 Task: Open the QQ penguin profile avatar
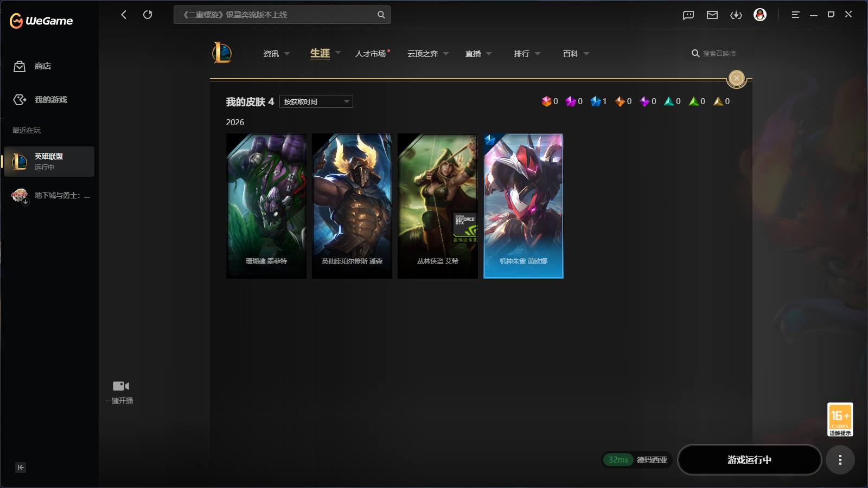coord(760,15)
